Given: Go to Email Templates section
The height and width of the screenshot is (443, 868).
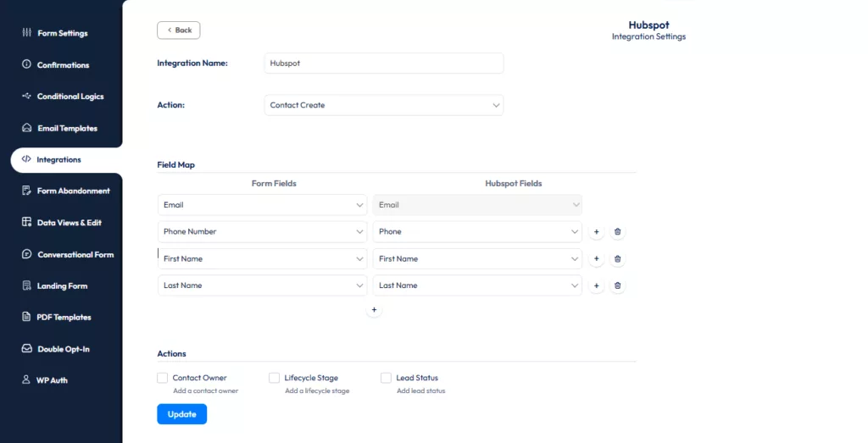Looking at the screenshot, I should (x=67, y=129).
